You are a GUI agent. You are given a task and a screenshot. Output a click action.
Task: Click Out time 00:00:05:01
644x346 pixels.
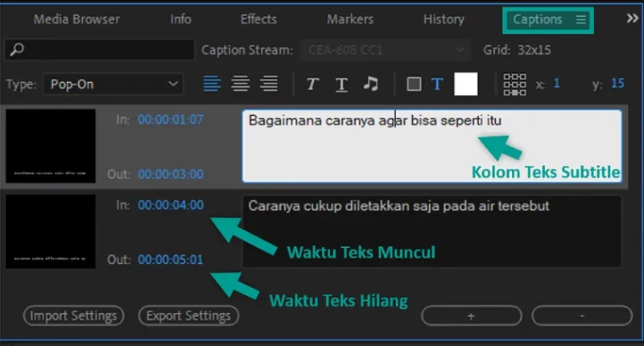click(171, 259)
